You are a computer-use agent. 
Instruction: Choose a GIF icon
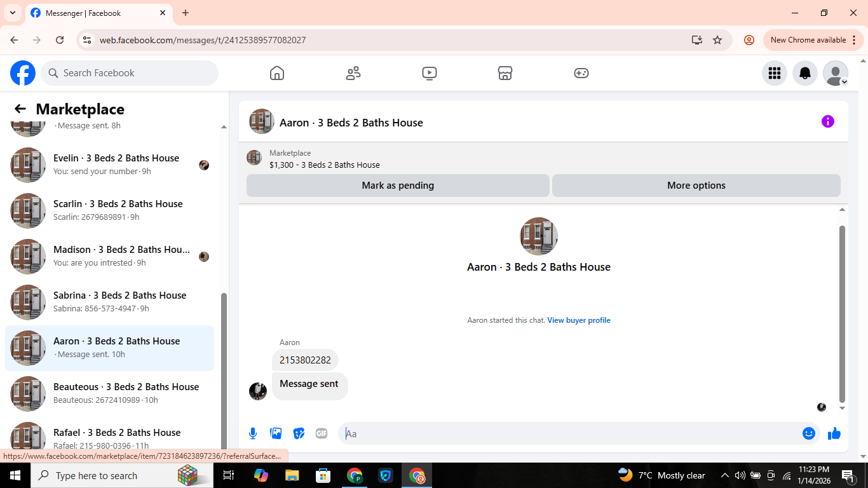pyautogui.click(x=322, y=433)
